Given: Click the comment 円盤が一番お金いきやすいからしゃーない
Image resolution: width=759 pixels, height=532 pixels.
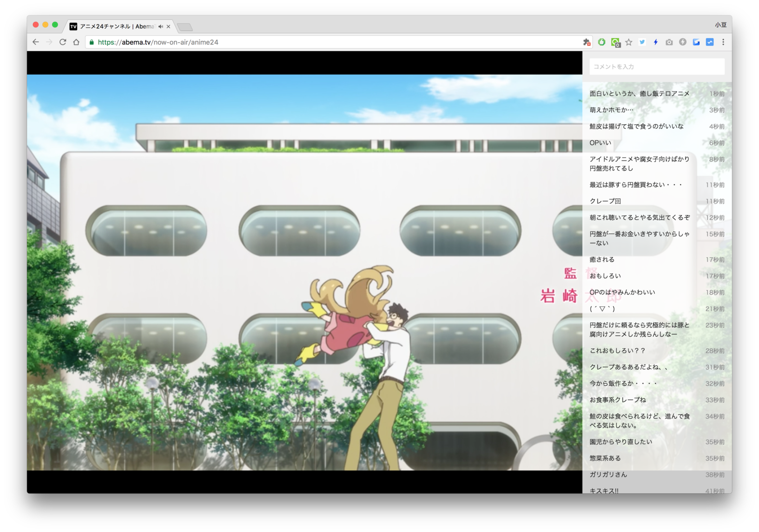Looking at the screenshot, I should [x=639, y=238].
